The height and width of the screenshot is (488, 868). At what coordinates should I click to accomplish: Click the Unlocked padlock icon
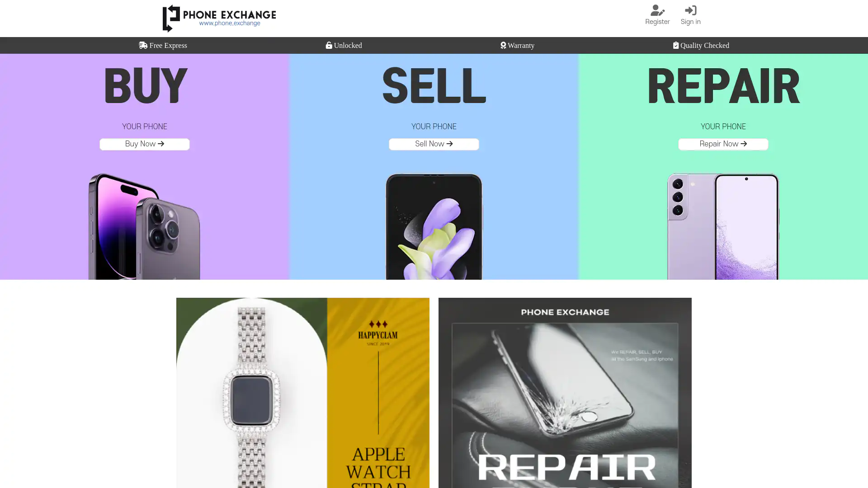click(329, 45)
